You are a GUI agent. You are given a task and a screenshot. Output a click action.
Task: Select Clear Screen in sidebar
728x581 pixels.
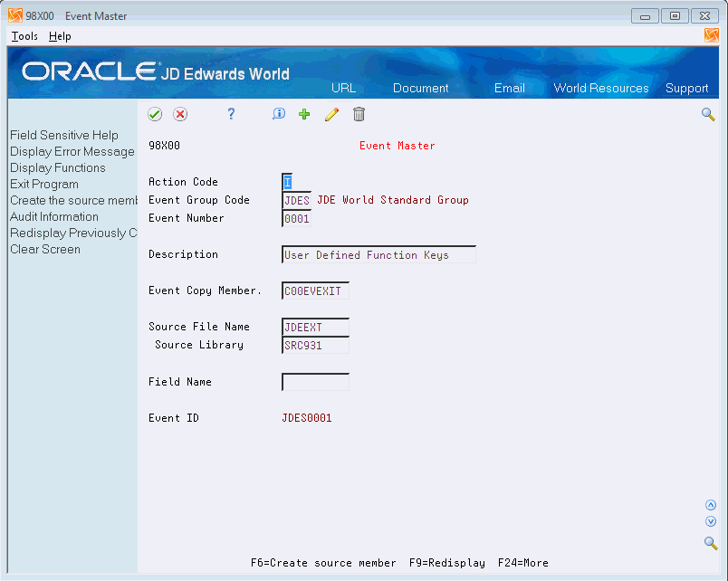click(x=45, y=249)
